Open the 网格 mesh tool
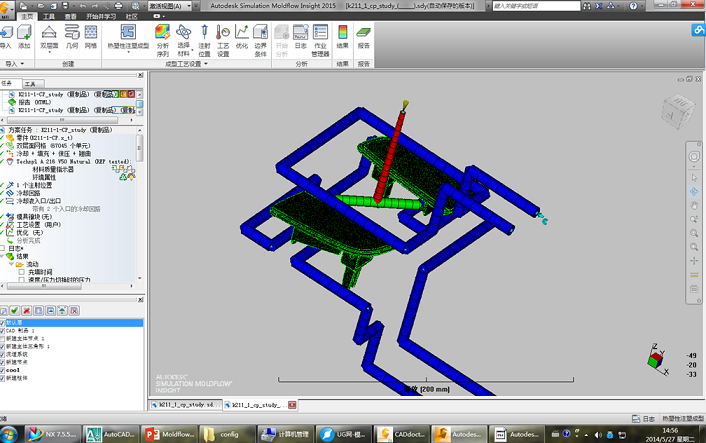 pyautogui.click(x=90, y=39)
